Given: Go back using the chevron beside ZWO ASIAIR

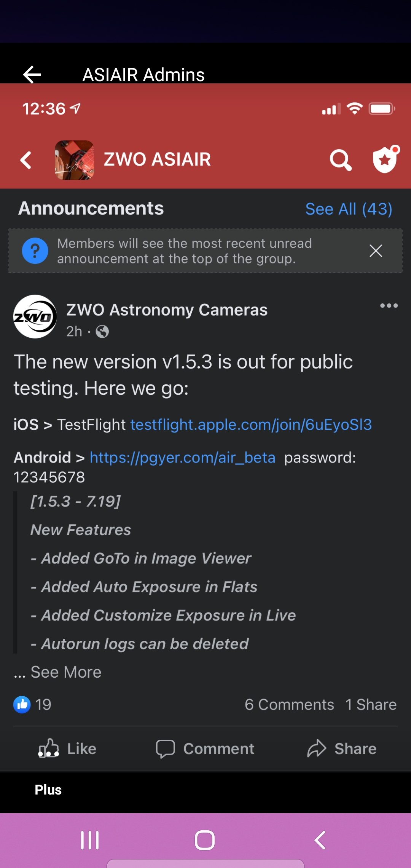Looking at the screenshot, I should click(26, 160).
